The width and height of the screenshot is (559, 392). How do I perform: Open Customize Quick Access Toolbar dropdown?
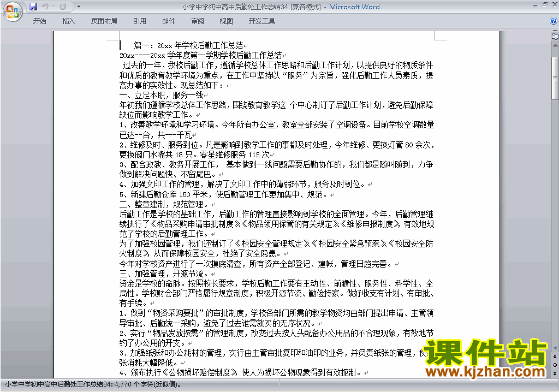tap(79, 7)
